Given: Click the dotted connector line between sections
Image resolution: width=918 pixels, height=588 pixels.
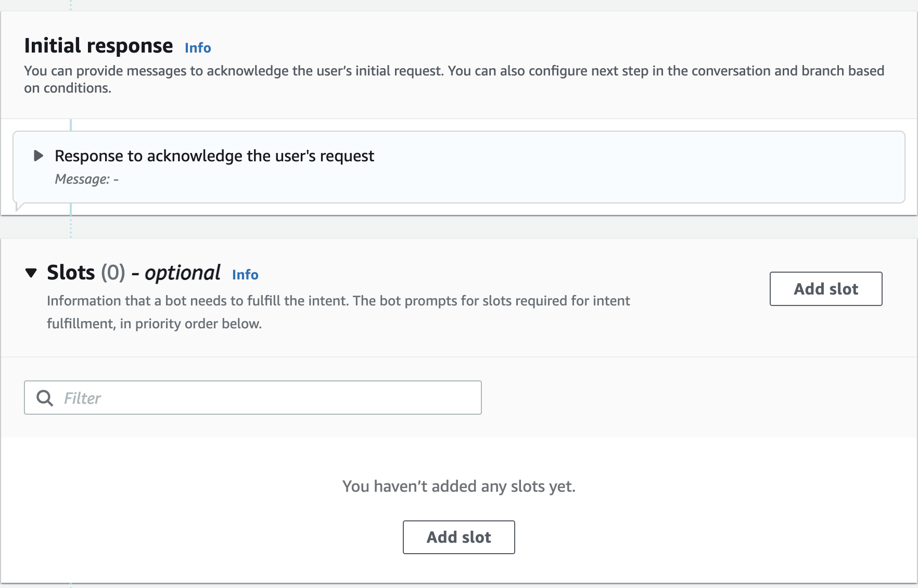Looking at the screenshot, I should [71, 227].
